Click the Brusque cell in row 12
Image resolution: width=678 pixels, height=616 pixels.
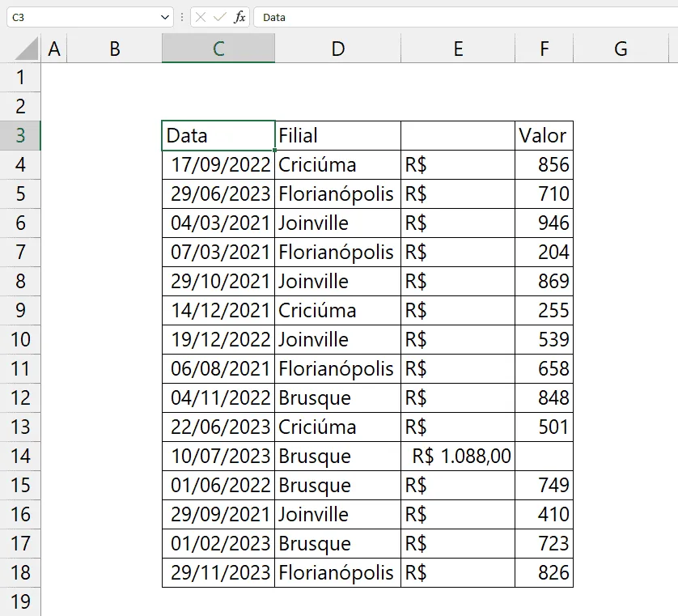pyautogui.click(x=337, y=398)
